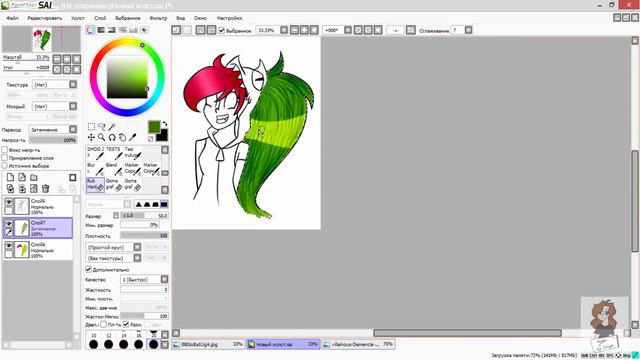Create a new linework layer
This screenshot has height=360, width=640.
coord(22,177)
